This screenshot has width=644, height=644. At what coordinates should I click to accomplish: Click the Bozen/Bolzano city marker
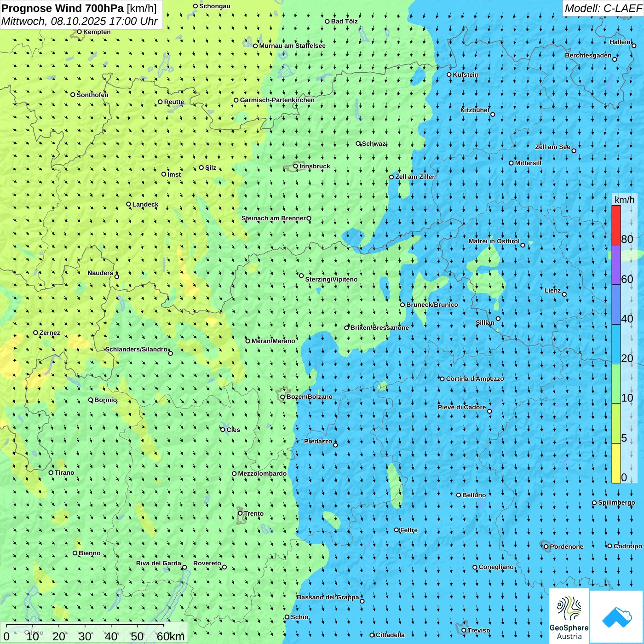click(283, 397)
